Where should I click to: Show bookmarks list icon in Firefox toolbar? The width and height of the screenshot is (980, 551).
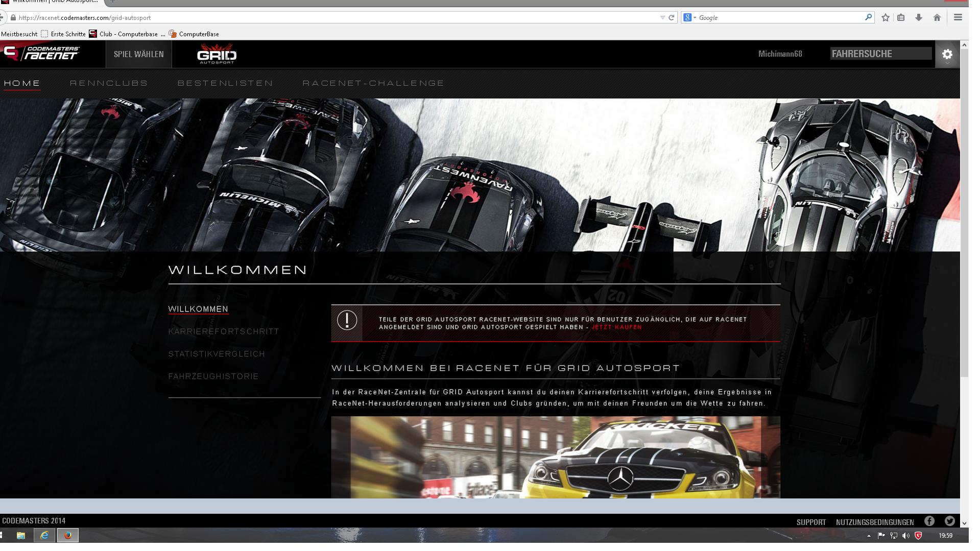point(901,17)
